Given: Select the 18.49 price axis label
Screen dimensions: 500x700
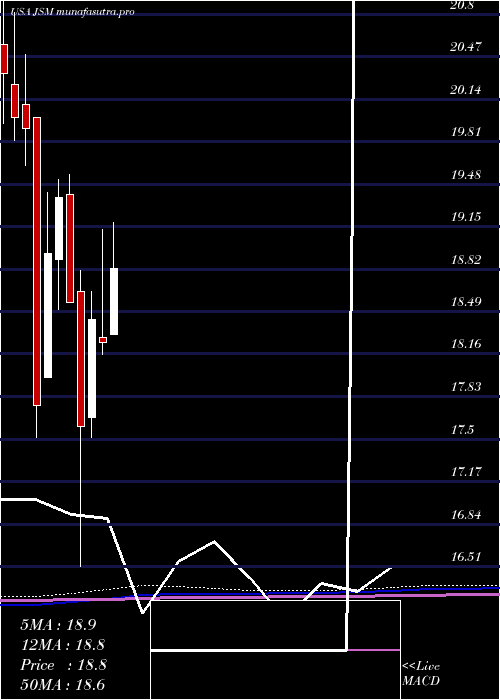Looking at the screenshot, I should pos(466,301).
